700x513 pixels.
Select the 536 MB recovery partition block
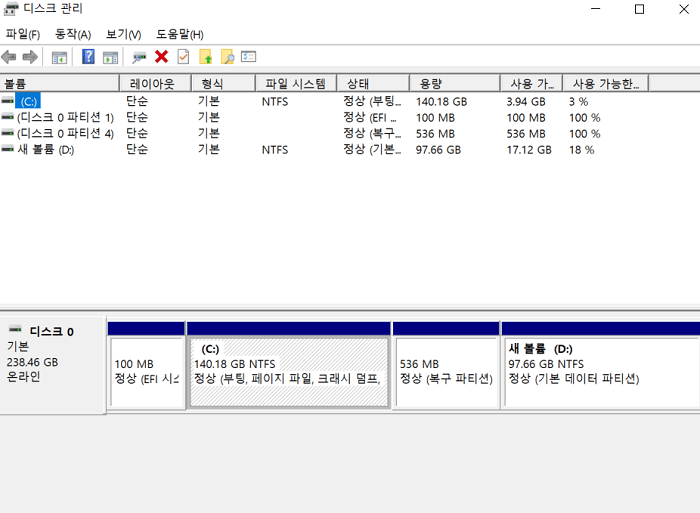(x=446, y=372)
